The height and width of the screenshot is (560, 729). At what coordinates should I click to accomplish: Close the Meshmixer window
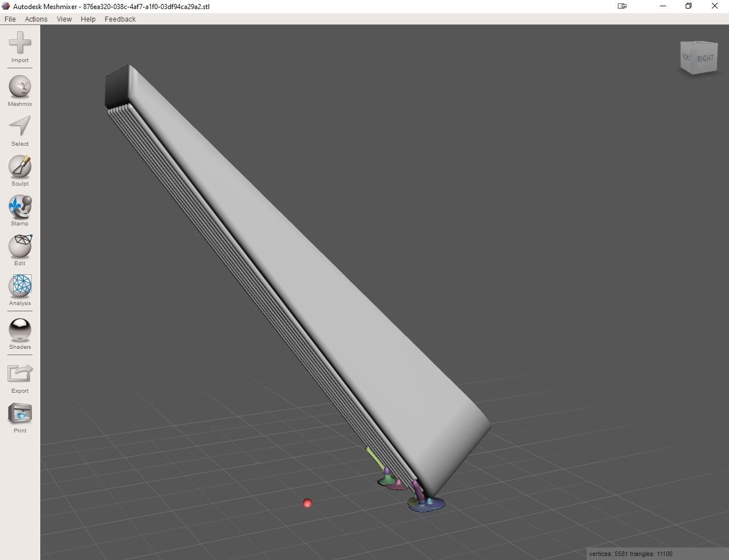[715, 6]
